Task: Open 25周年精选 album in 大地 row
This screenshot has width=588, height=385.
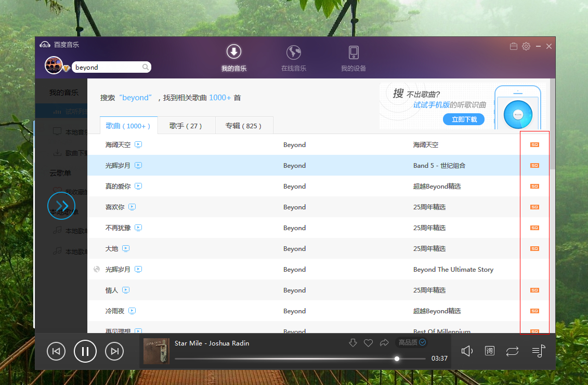Action: [x=429, y=248]
